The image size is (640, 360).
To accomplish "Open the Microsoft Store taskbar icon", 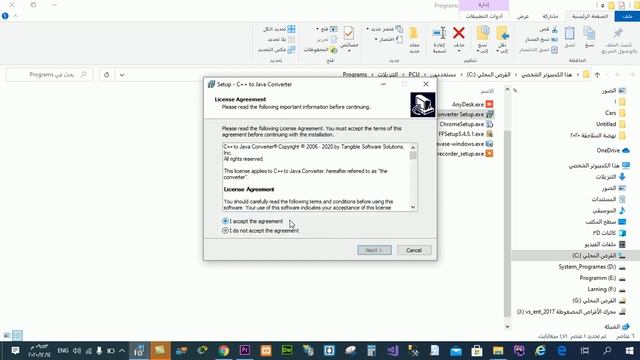I will (x=477, y=351).
